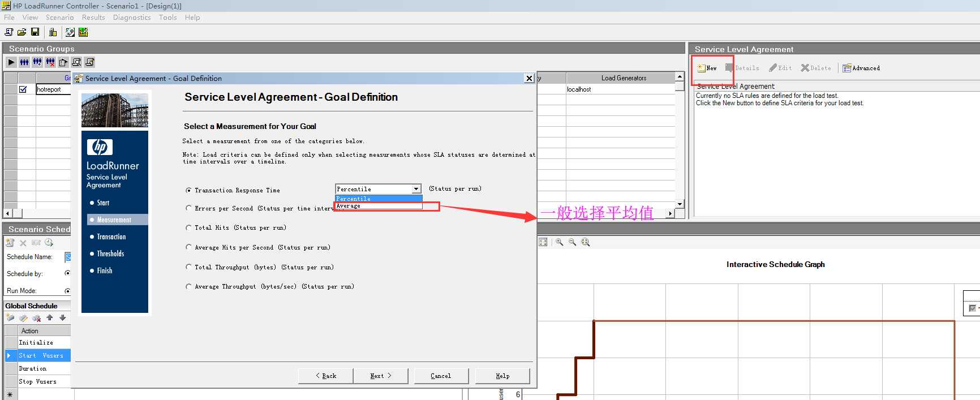Click the zoom-reset magnifier above the schedule graph
980x400 pixels.
tap(586, 242)
